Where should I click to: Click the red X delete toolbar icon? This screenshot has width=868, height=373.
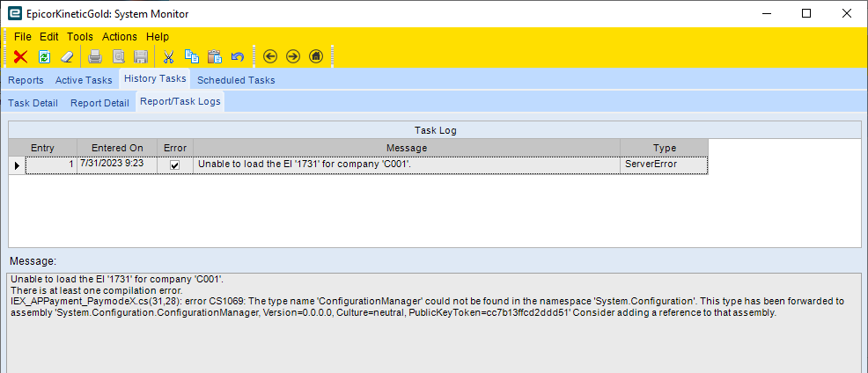20,56
